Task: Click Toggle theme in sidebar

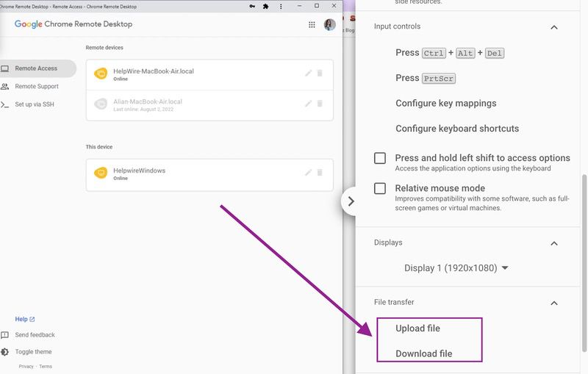Action: [33, 352]
